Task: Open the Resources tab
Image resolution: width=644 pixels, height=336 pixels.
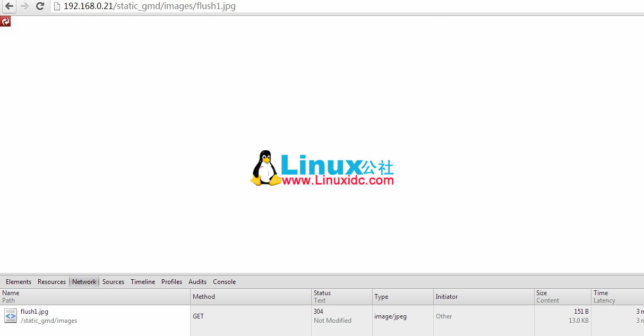Action: tap(51, 282)
